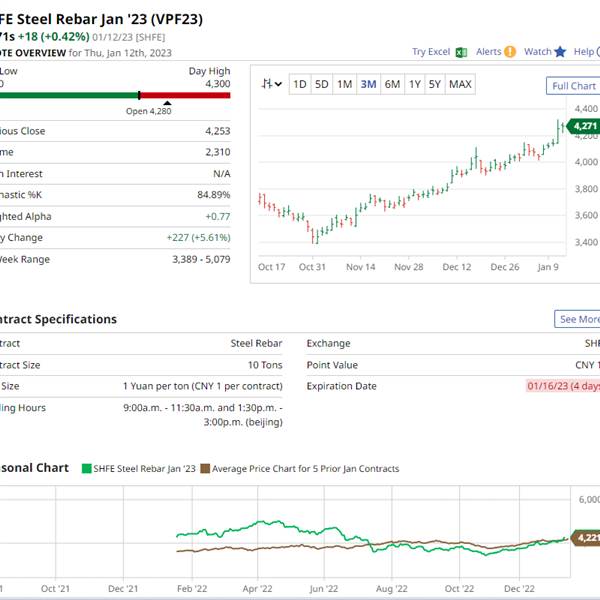Click the Help link
This screenshot has width=600, height=600.
[584, 52]
